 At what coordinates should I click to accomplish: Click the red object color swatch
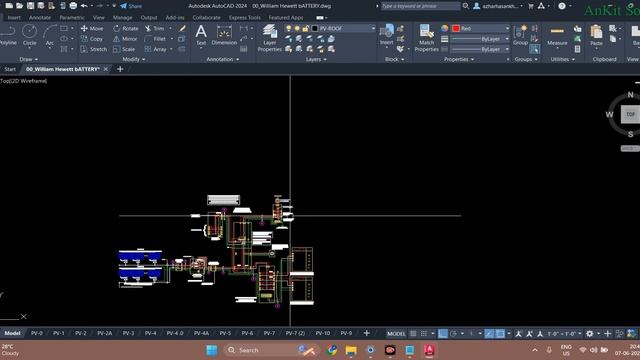click(x=456, y=28)
